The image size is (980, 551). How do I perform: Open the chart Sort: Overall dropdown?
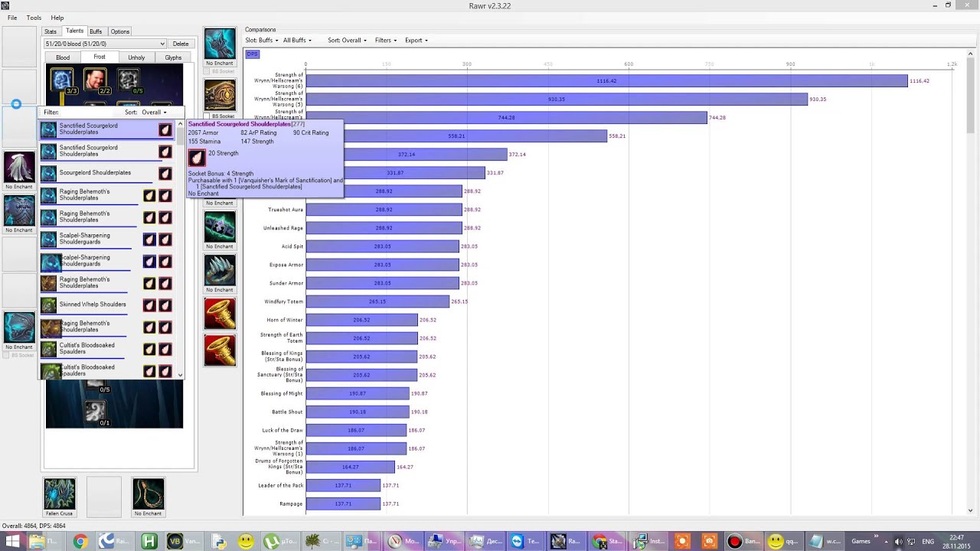[347, 41]
